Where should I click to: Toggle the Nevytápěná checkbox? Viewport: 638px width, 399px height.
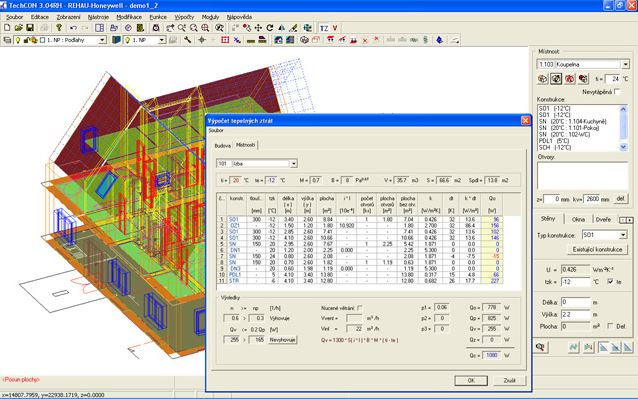pos(617,92)
